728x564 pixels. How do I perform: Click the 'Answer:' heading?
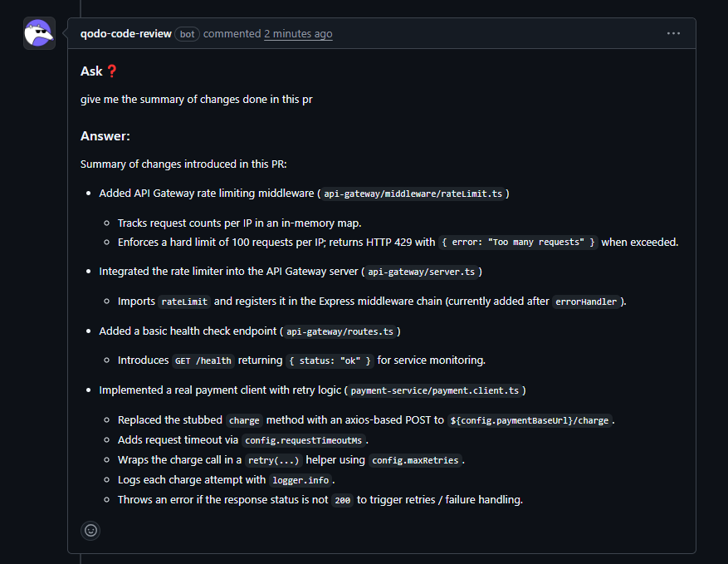105,135
